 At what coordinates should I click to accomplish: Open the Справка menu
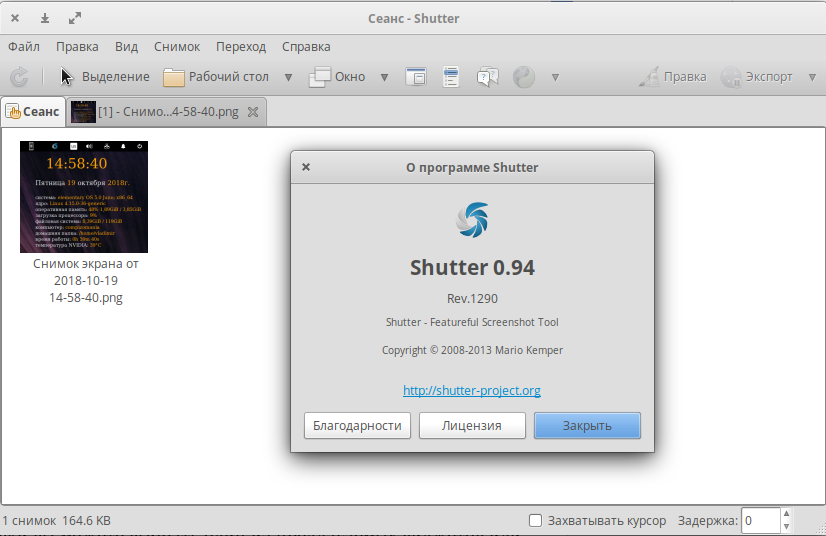306,46
